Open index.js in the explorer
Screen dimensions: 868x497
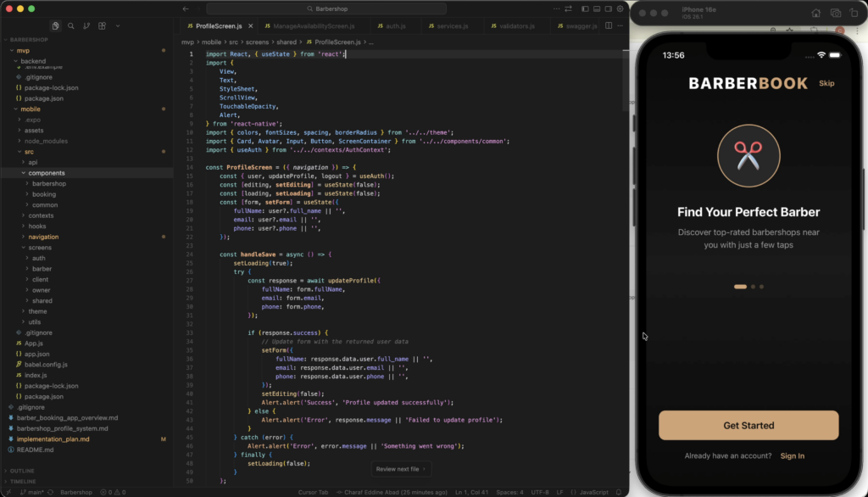[36, 375]
